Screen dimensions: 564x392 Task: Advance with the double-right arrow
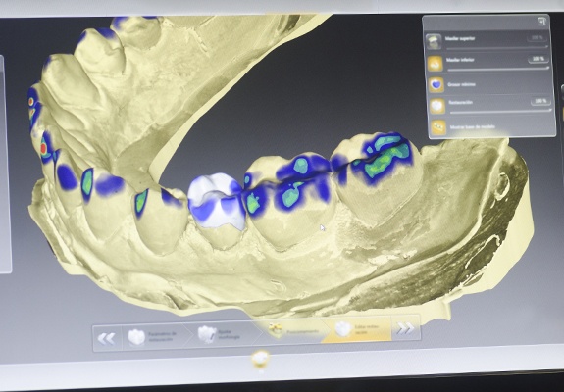coord(405,328)
